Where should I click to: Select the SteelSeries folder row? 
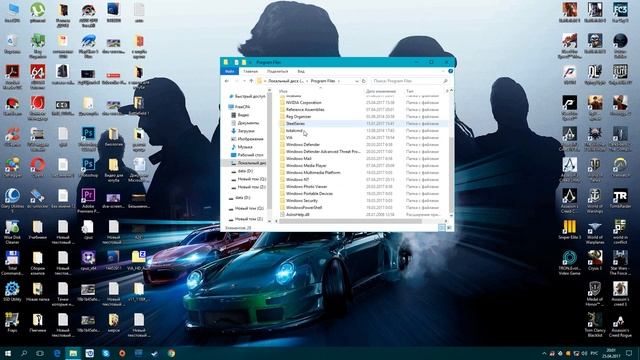pyautogui.click(x=362, y=123)
